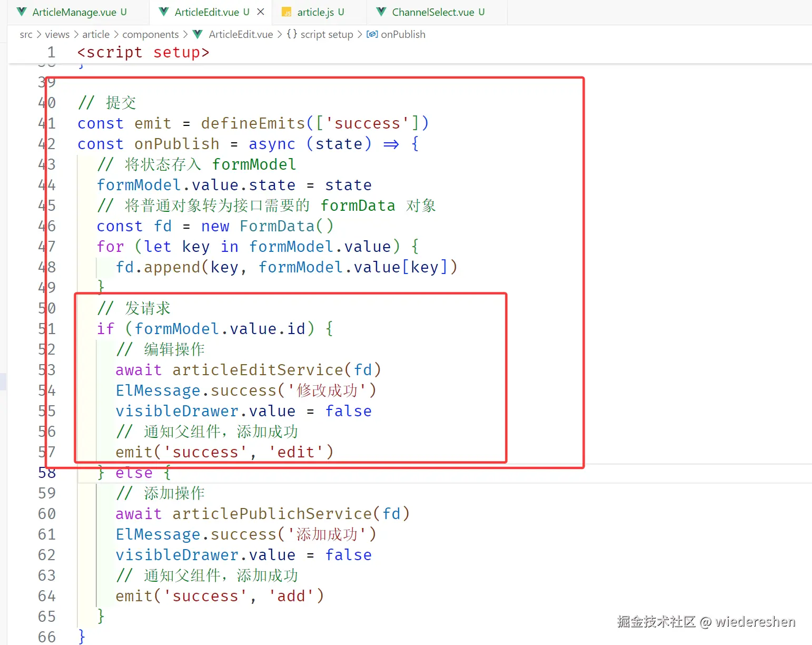Click the for keyword on line 47
The width and height of the screenshot is (812, 645).
tap(111, 247)
